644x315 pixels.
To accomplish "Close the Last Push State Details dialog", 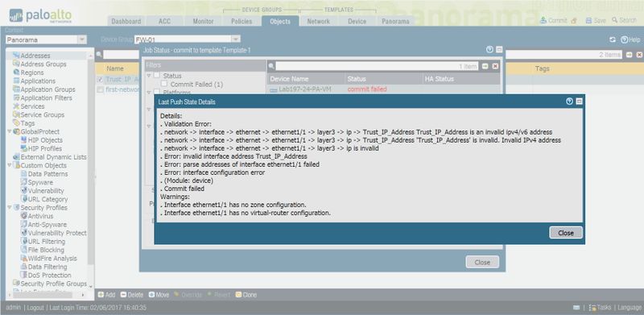I will [566, 233].
